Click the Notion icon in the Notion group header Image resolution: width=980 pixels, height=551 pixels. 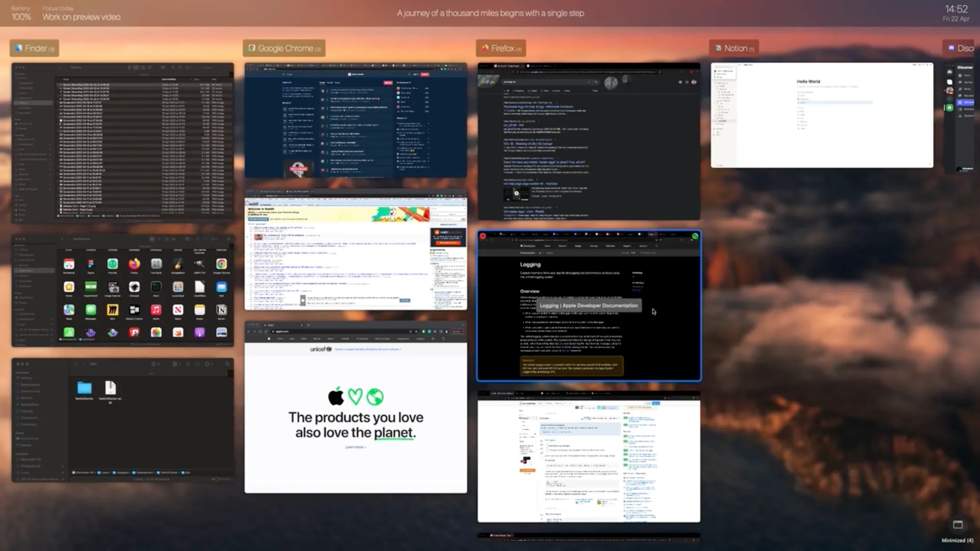(718, 48)
